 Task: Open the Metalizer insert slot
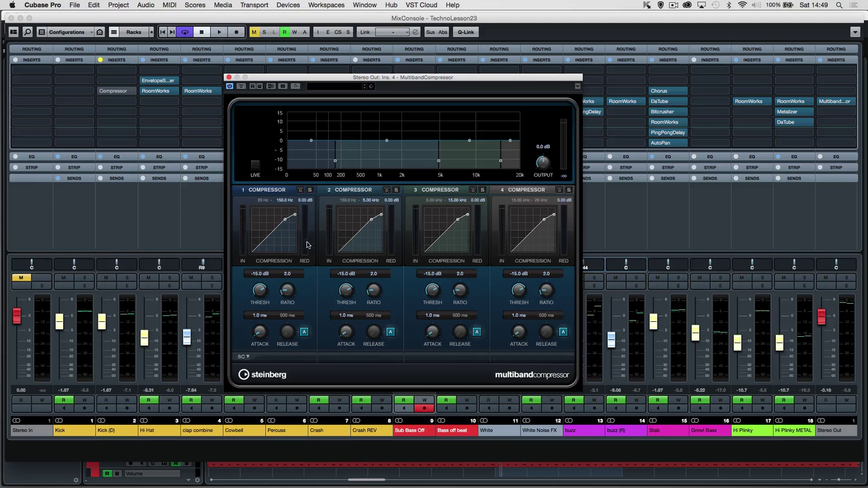pos(795,112)
